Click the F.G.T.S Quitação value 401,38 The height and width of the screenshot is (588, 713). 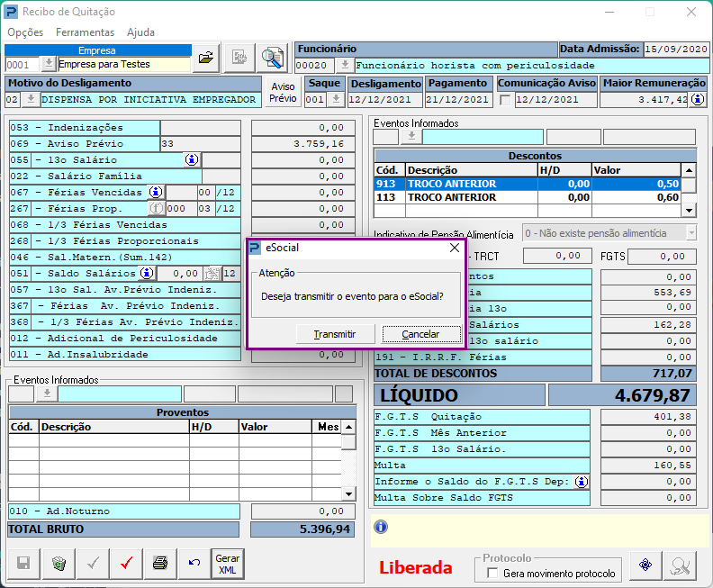(x=648, y=417)
